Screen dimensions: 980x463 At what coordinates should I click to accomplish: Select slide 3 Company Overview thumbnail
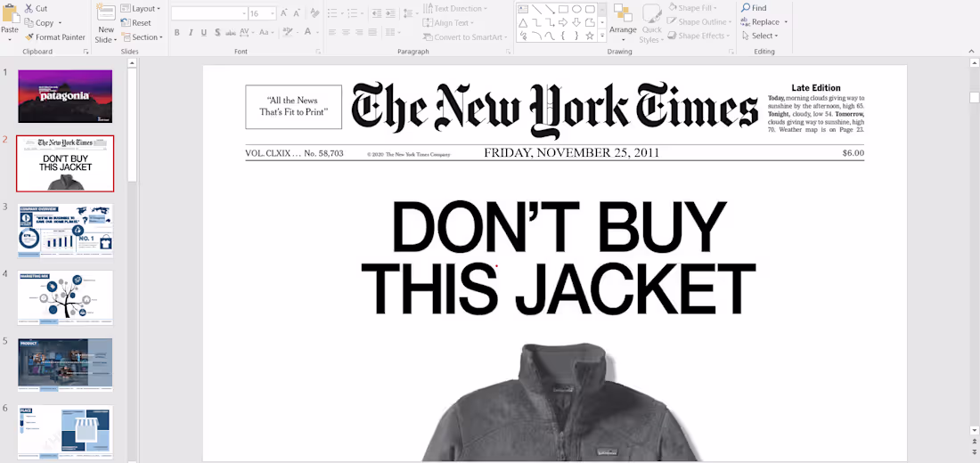coord(65,231)
